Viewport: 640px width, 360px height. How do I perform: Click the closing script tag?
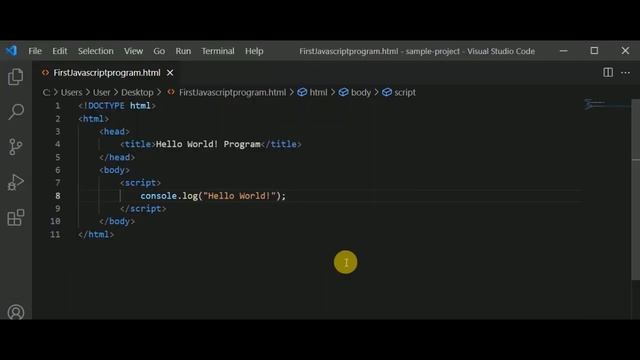[143, 209]
